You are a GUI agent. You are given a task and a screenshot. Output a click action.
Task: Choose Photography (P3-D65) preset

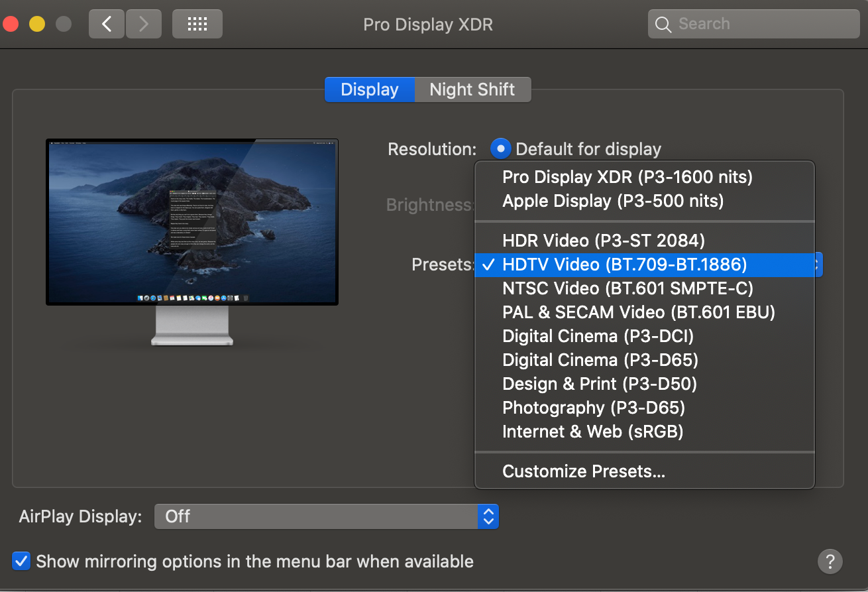pos(645,408)
